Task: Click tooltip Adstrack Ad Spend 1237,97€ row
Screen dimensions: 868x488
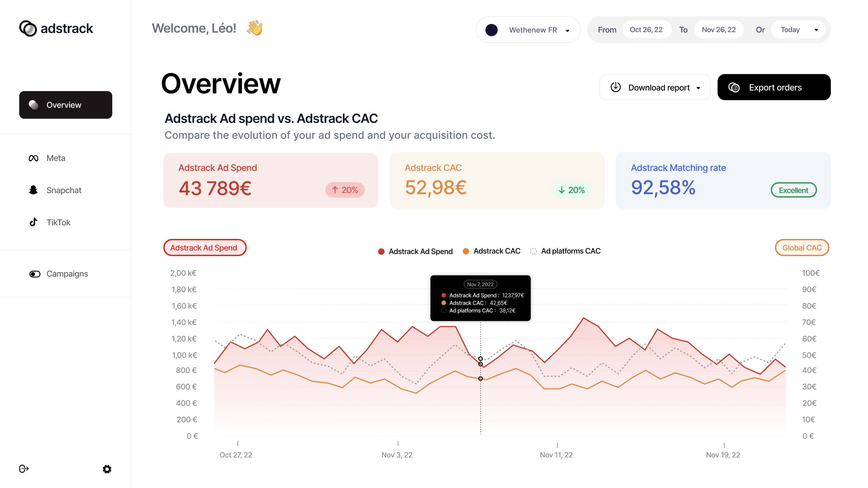Action: pos(483,295)
